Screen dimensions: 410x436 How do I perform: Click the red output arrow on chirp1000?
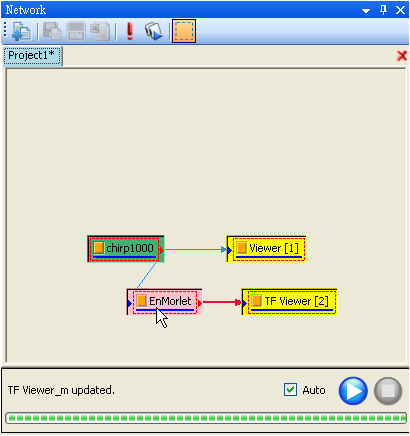click(162, 250)
